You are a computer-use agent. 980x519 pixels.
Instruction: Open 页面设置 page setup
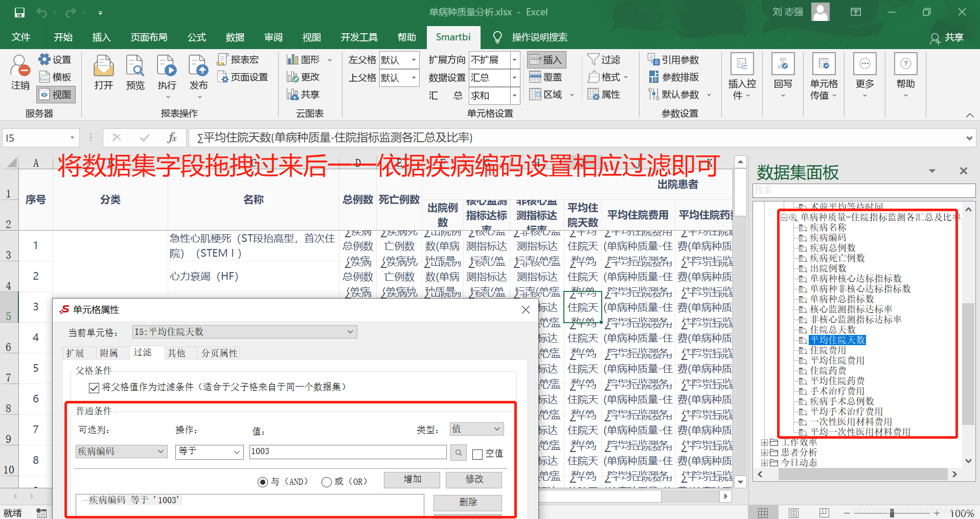243,77
